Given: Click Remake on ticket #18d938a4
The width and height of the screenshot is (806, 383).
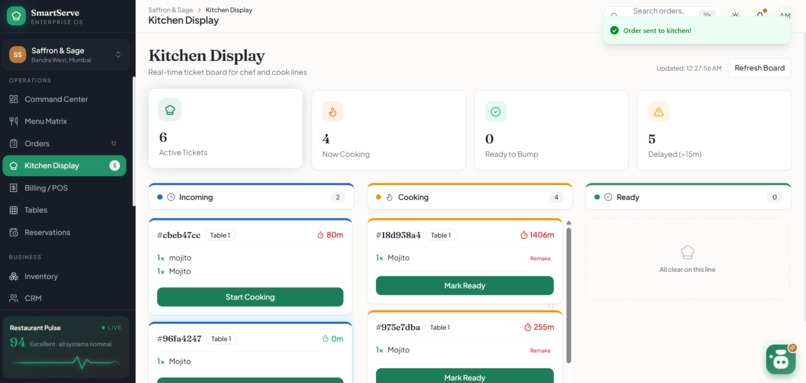Looking at the screenshot, I should (540, 259).
